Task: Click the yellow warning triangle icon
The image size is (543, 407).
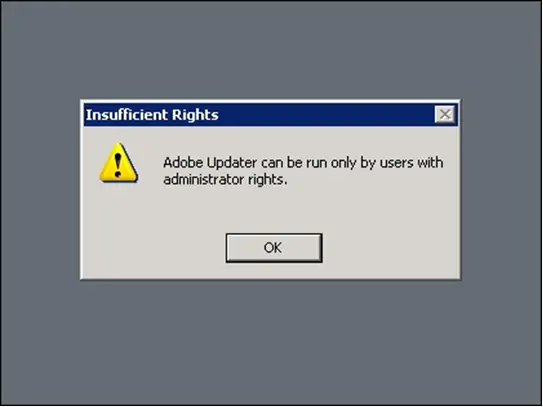Action: click(x=118, y=162)
